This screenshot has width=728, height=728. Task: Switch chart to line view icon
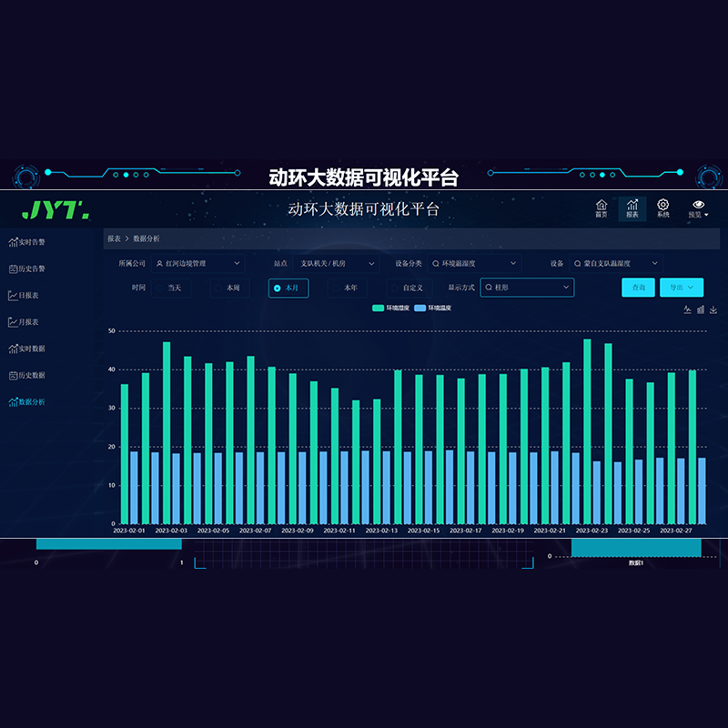point(688,309)
